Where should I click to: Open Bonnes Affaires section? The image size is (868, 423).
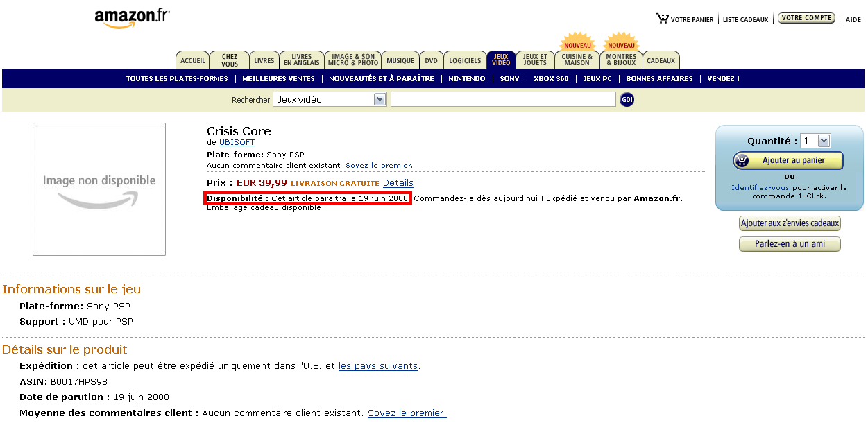(659, 79)
